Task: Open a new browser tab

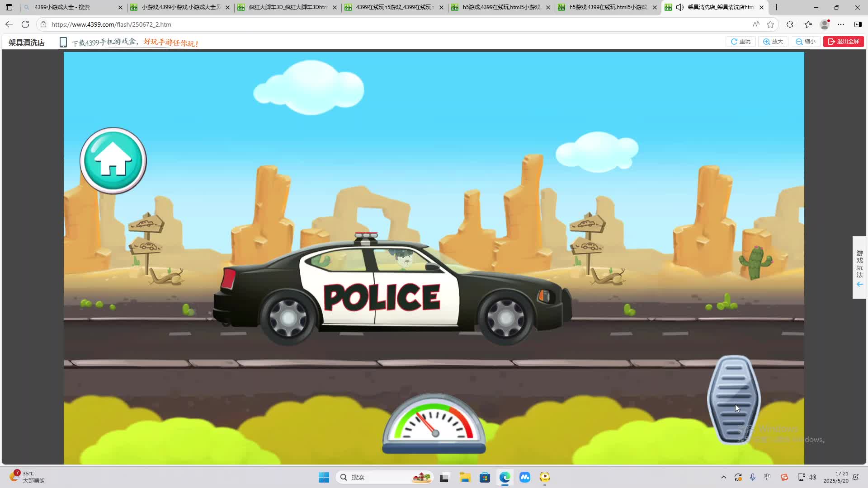Action: pos(777,7)
